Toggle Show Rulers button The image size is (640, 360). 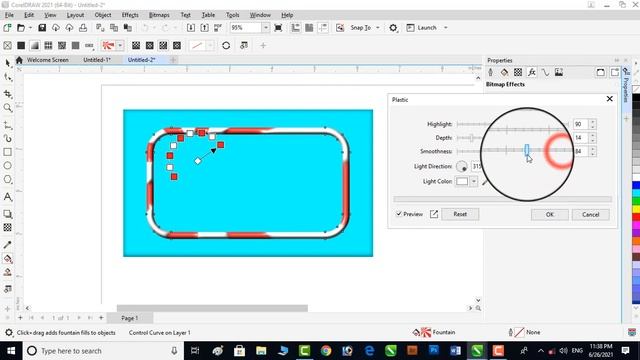click(296, 28)
